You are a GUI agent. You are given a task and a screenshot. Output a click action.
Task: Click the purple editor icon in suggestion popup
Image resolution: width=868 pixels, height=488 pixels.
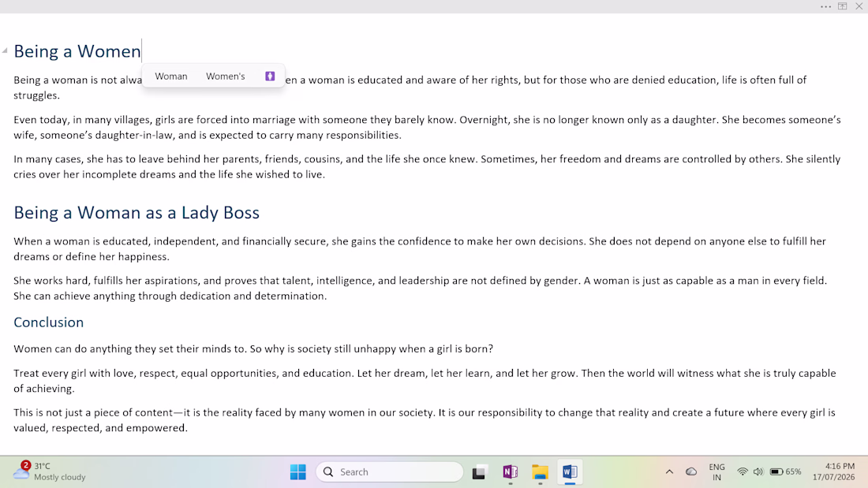270,76
